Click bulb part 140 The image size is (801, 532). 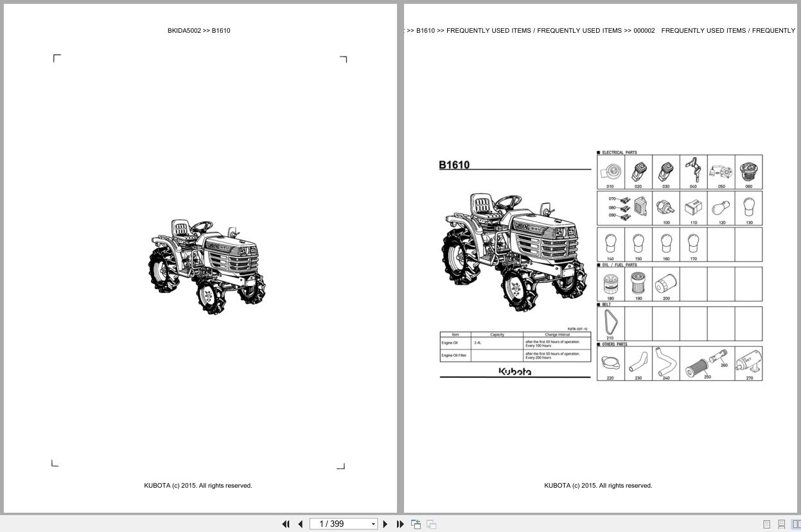pos(610,244)
